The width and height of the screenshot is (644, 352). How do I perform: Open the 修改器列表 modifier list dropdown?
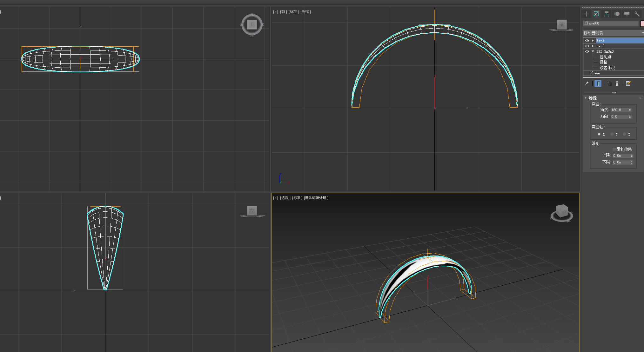coord(613,33)
